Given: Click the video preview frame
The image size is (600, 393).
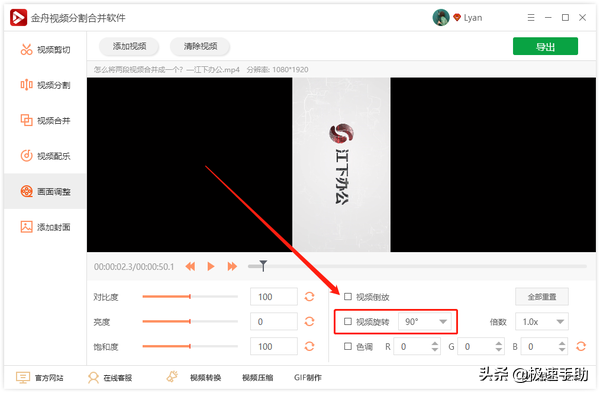Looking at the screenshot, I should coord(341,165).
